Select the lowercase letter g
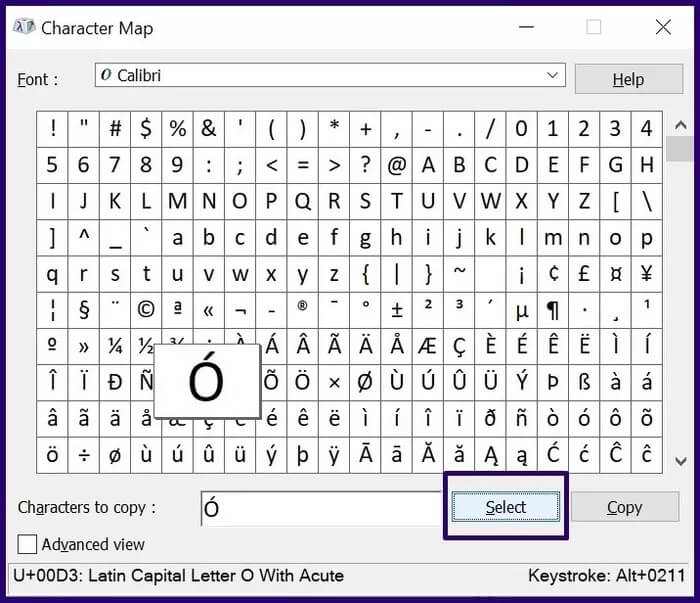The width and height of the screenshot is (700, 603). (x=365, y=237)
